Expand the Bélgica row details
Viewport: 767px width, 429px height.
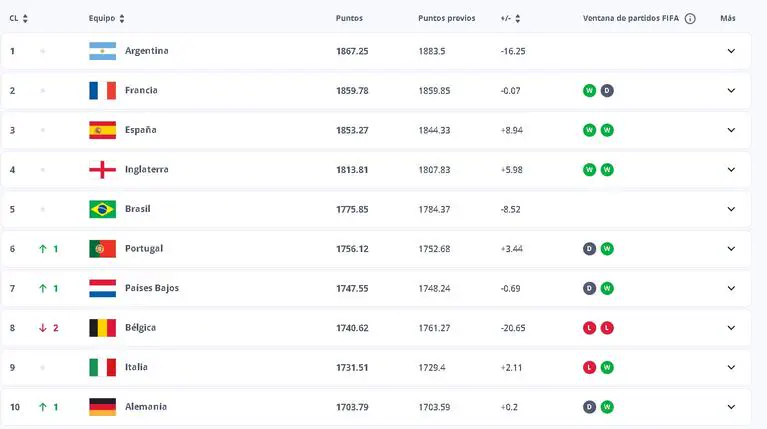[x=731, y=328]
